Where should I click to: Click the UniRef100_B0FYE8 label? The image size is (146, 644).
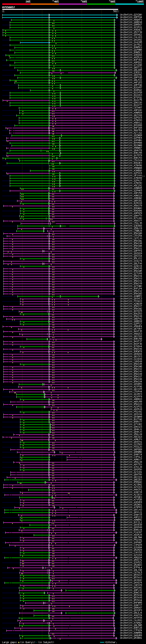pos(131,60)
